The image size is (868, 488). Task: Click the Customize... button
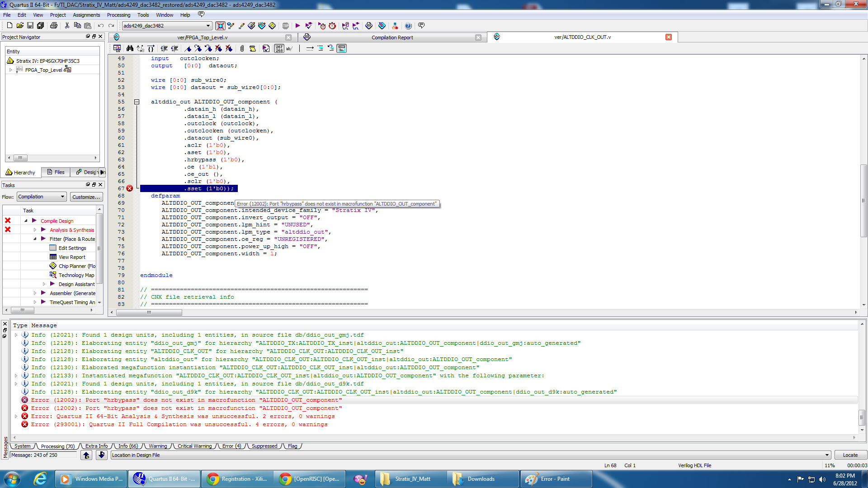(86, 197)
